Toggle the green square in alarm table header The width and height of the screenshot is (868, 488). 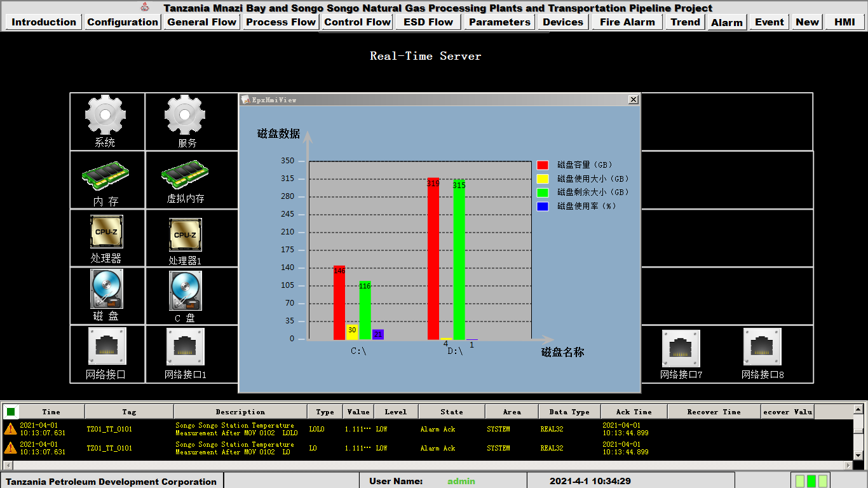(x=11, y=412)
